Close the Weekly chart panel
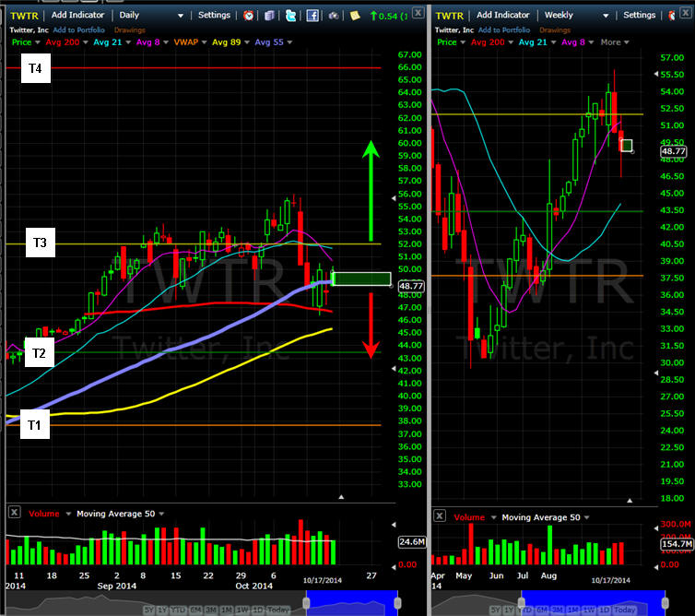This screenshot has height=616, width=695. (x=686, y=12)
